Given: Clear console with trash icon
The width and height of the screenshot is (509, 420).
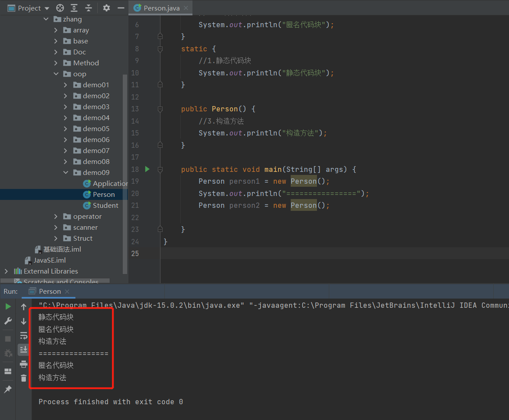Looking at the screenshot, I should (x=24, y=378).
